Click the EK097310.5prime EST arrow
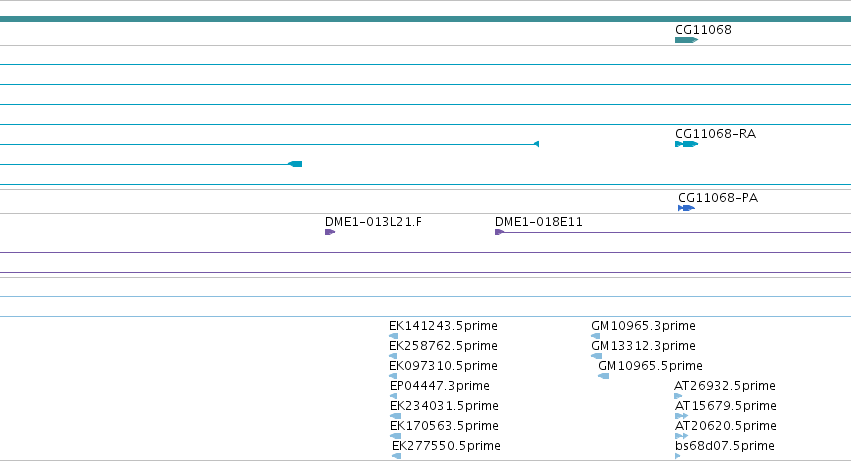Screen dimensions: 851x461 pos(393,376)
